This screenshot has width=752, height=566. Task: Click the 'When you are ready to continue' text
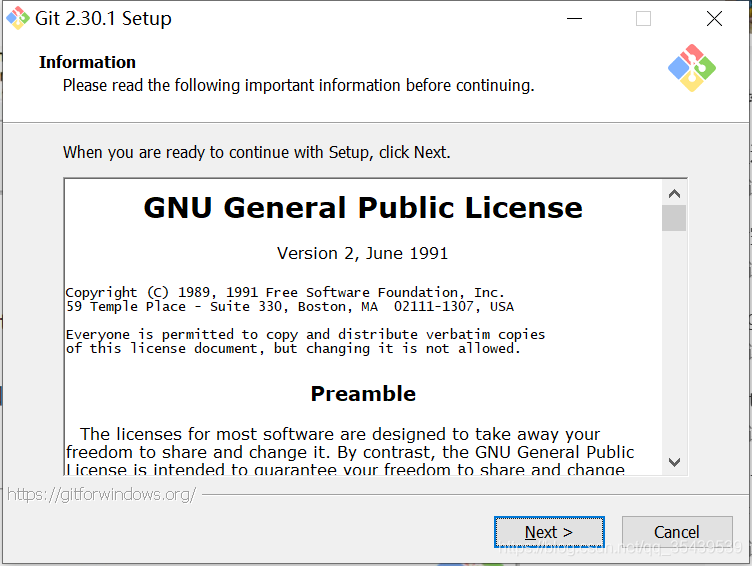257,153
